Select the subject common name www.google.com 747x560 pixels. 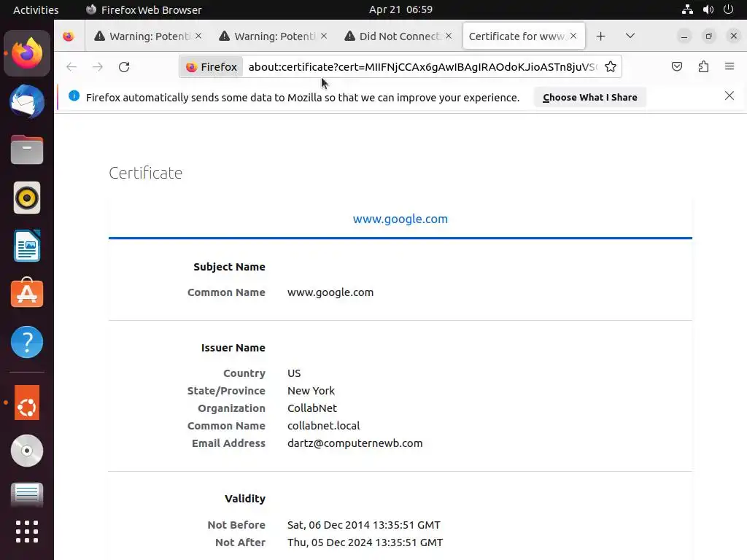(330, 292)
